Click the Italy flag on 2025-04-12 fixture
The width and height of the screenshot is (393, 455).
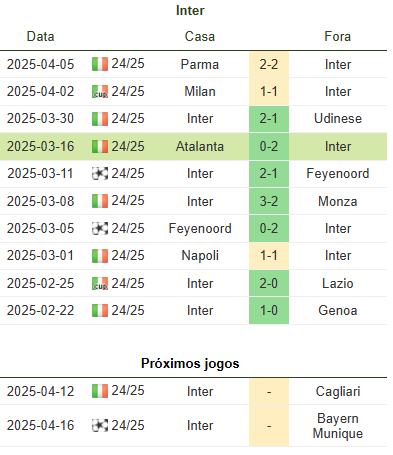pyautogui.click(x=100, y=391)
